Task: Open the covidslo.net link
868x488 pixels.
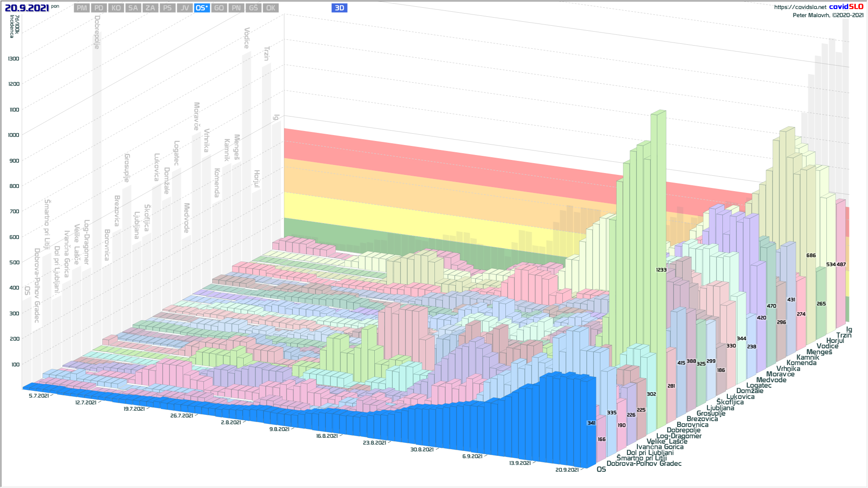Action: click(800, 7)
